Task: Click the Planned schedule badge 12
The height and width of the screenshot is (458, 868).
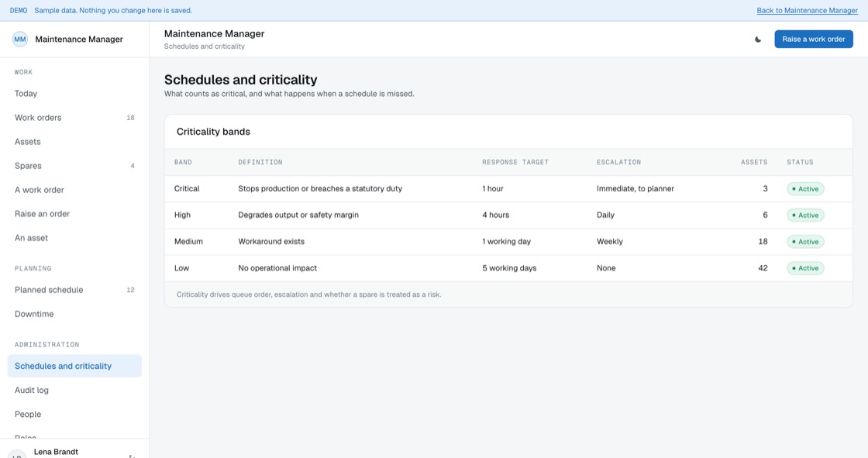Action: click(131, 290)
